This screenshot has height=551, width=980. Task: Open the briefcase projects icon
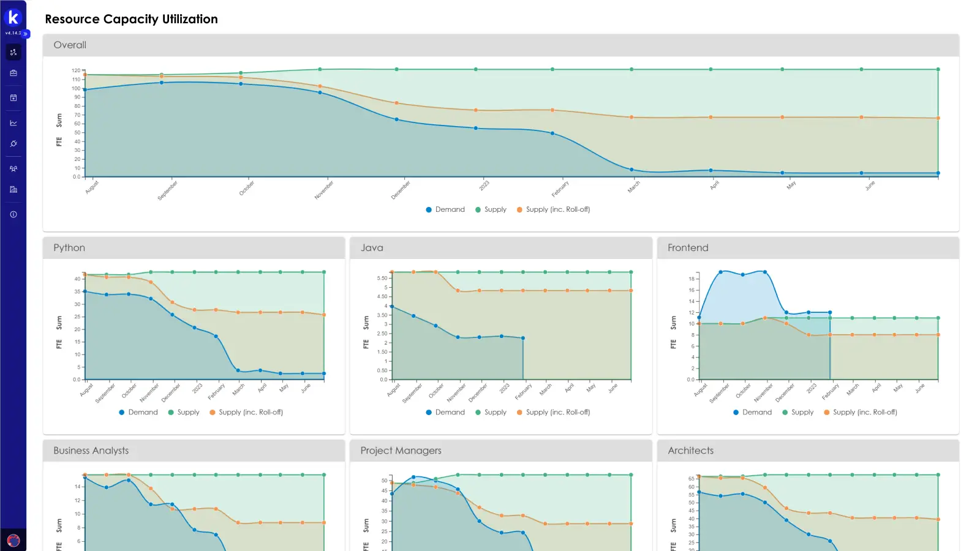pyautogui.click(x=13, y=73)
